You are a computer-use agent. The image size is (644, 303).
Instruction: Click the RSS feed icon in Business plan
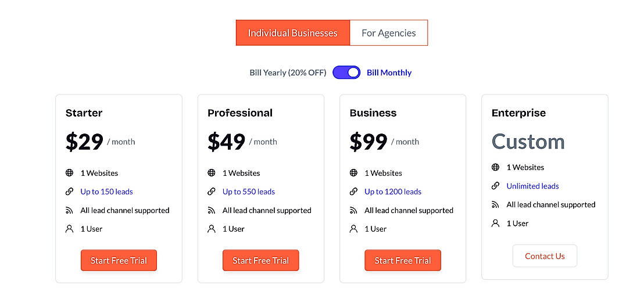tap(353, 210)
